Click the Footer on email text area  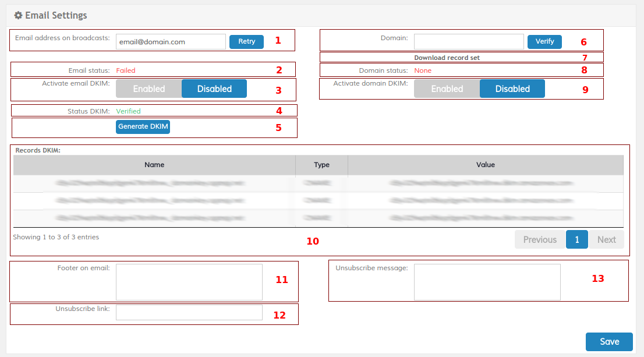[189, 282]
